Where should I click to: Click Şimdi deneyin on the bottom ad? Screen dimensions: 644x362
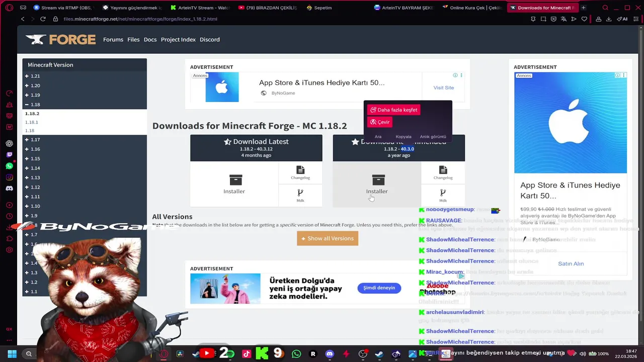click(x=379, y=288)
